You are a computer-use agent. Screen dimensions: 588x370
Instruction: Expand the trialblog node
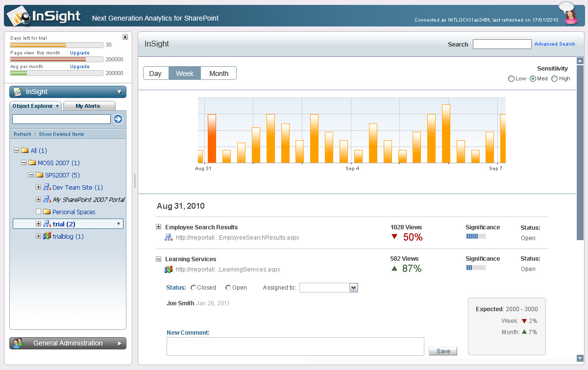[x=39, y=236]
